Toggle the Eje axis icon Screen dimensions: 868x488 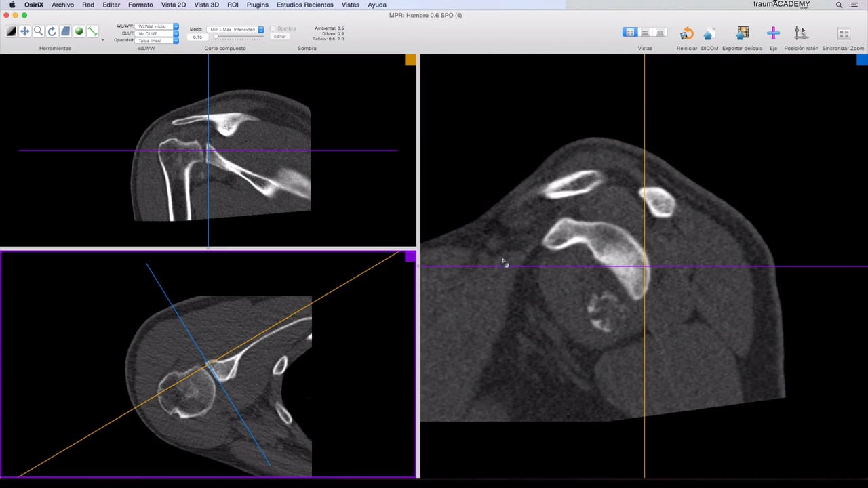773,33
